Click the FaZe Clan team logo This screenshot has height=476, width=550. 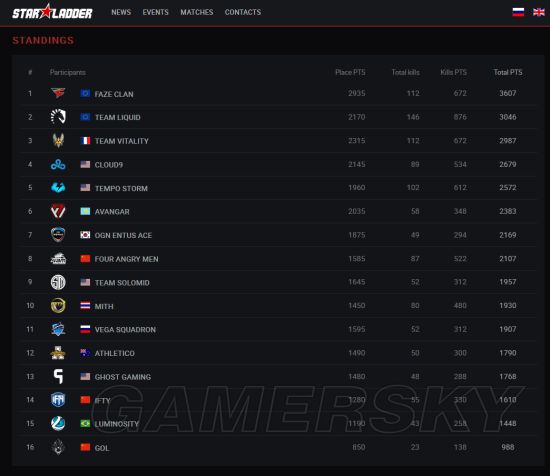pos(58,93)
